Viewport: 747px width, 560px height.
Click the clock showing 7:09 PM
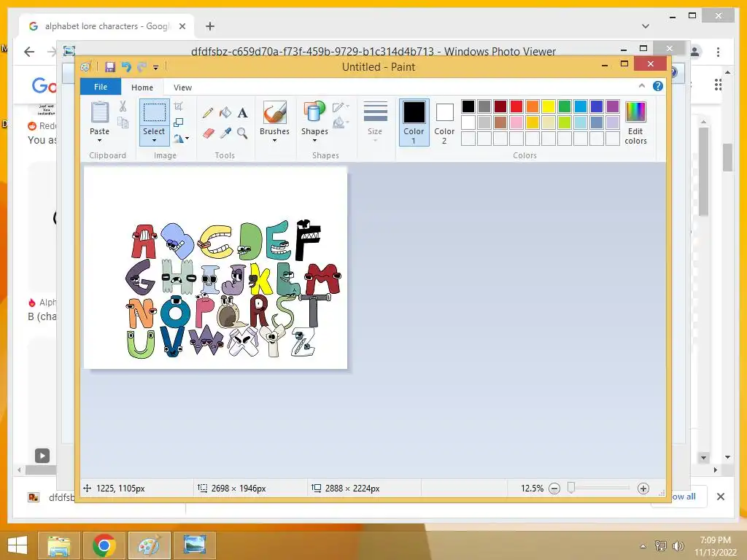[715, 540]
